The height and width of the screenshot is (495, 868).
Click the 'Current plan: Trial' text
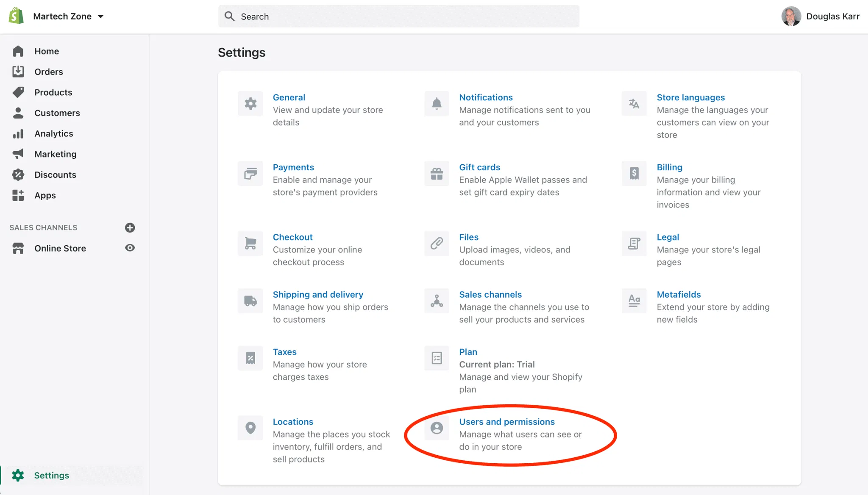coord(497,365)
